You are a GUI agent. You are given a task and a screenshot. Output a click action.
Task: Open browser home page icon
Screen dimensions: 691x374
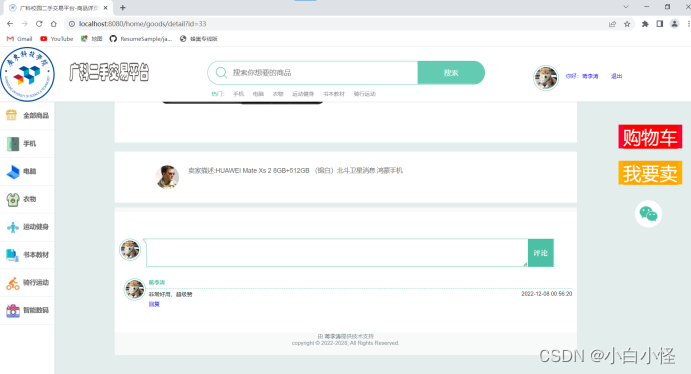[54, 24]
